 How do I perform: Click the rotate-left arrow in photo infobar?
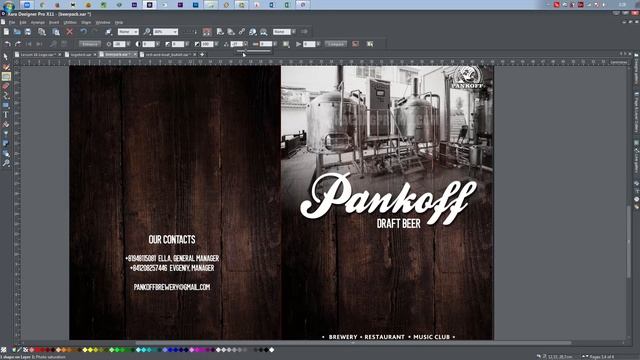(x=7, y=44)
